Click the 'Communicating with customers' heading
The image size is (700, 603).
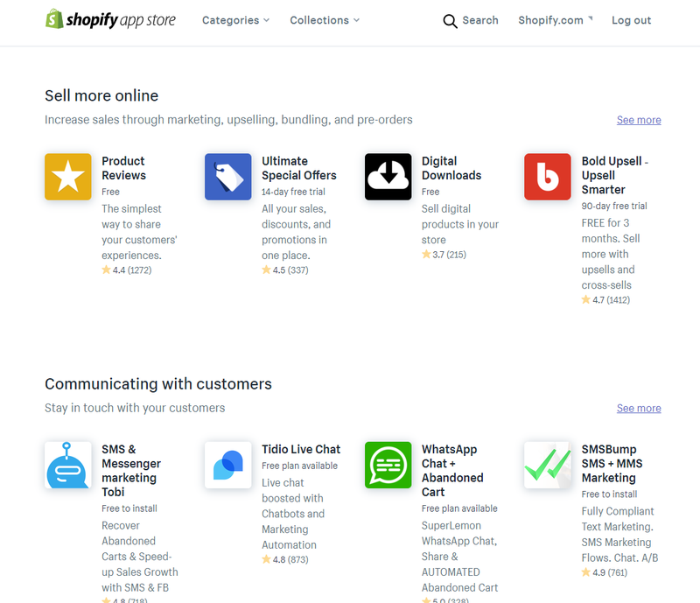coord(158,383)
